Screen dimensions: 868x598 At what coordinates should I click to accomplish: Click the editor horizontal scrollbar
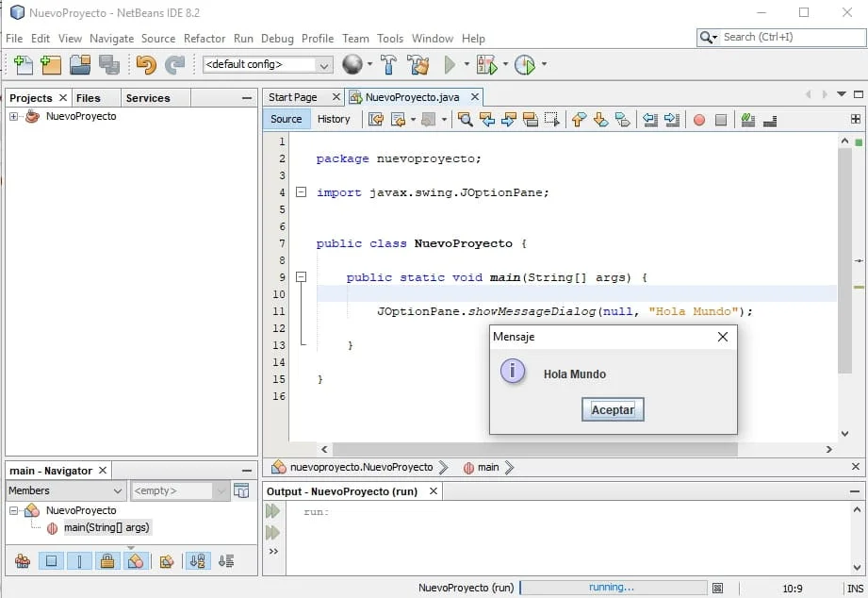click(x=534, y=450)
